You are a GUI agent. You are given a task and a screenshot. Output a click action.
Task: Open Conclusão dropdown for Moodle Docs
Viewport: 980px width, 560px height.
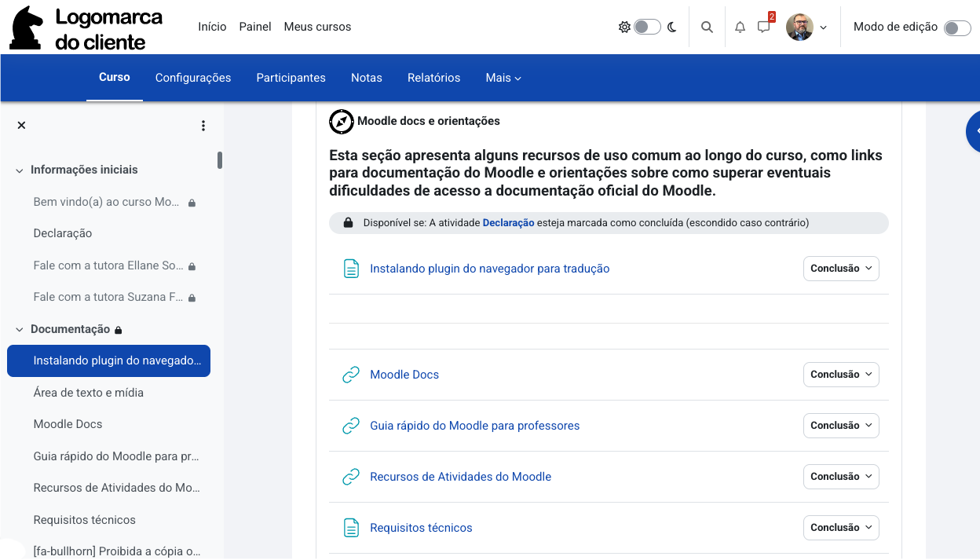pos(841,375)
